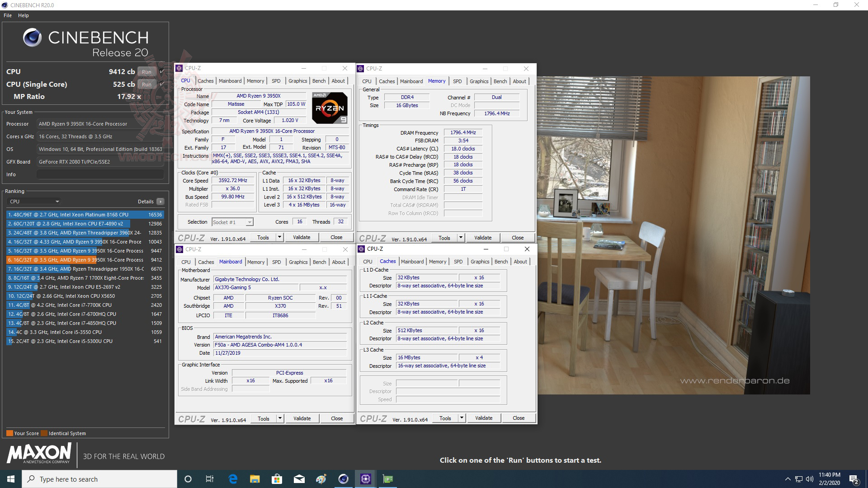Viewport: 868px width, 488px height.
Task: Toggle the CPU Single Core test checkbox
Action: pyautogui.click(x=162, y=84)
